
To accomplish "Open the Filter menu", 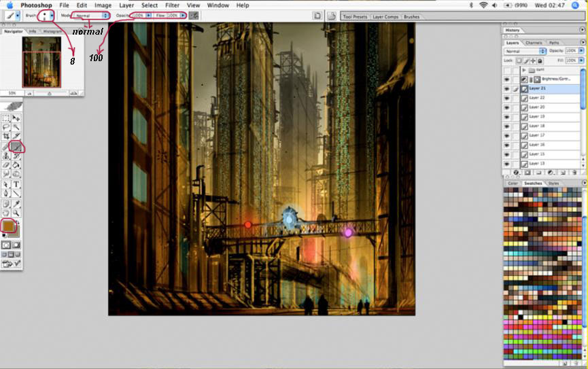I will [172, 5].
